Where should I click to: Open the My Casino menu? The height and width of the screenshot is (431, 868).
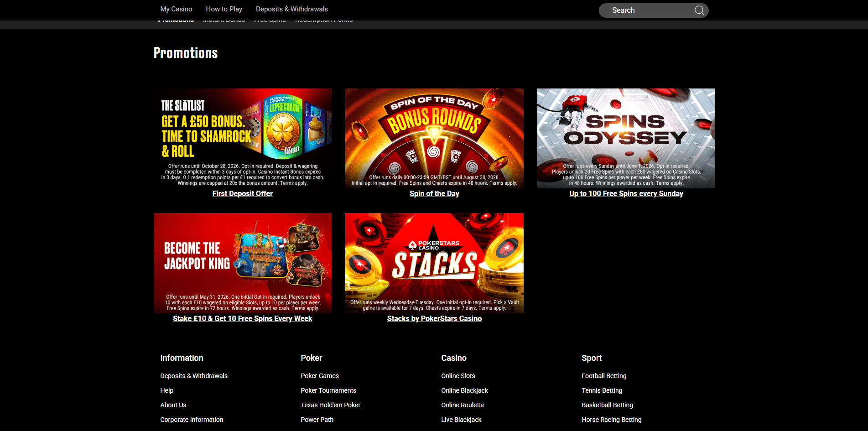click(176, 9)
